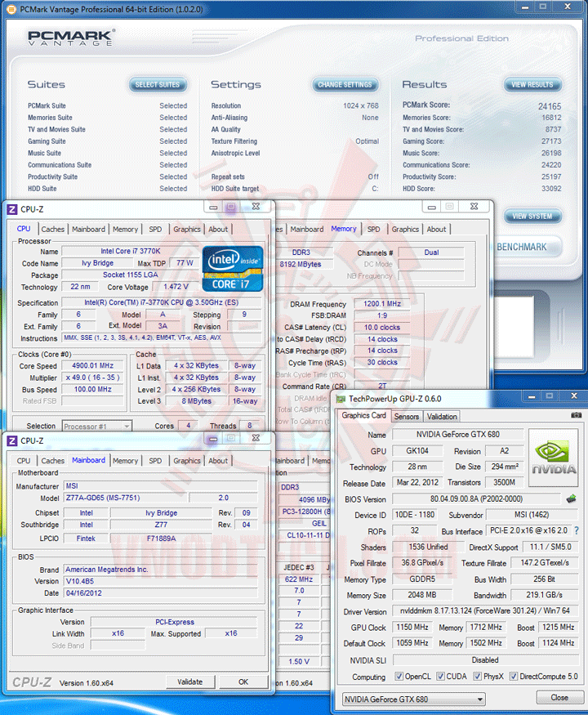Toggle the CUDA checkbox

[x=440, y=677]
